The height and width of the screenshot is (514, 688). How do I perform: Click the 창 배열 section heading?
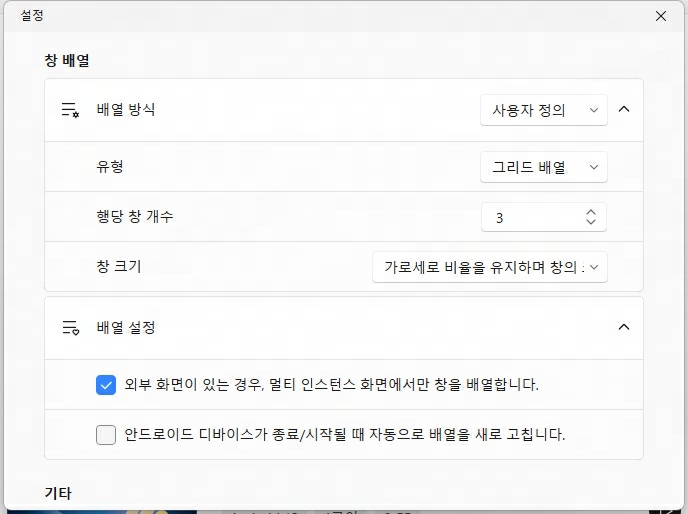pyautogui.click(x=67, y=60)
